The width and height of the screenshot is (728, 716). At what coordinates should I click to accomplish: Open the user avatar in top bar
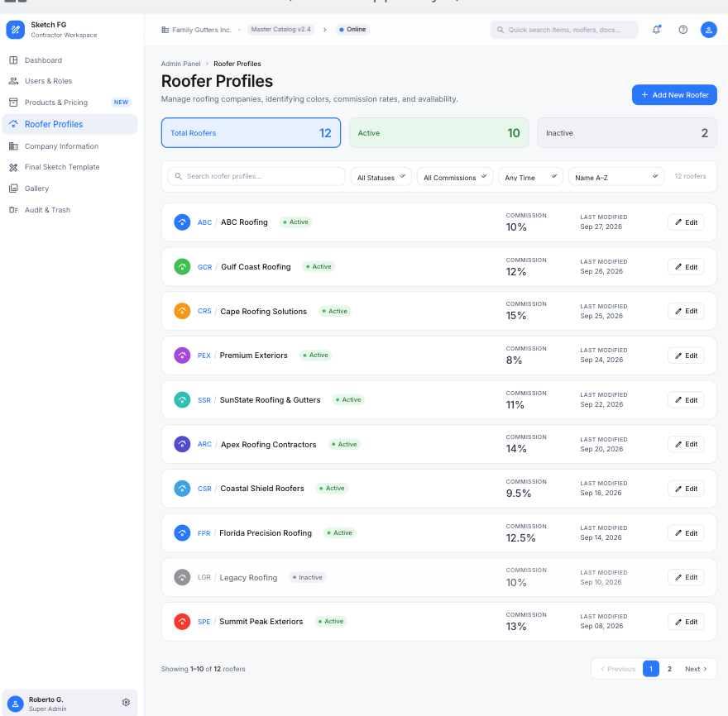tap(708, 30)
